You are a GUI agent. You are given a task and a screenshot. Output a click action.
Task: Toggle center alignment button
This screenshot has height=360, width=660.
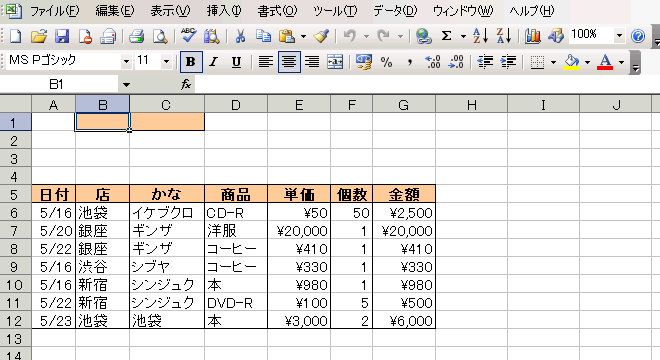coord(289,62)
